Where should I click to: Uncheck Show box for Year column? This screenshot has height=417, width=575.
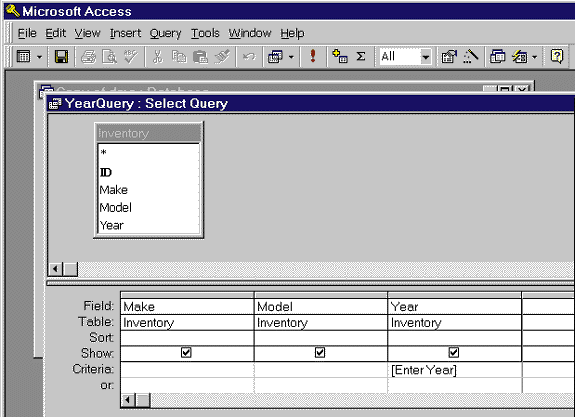click(454, 352)
